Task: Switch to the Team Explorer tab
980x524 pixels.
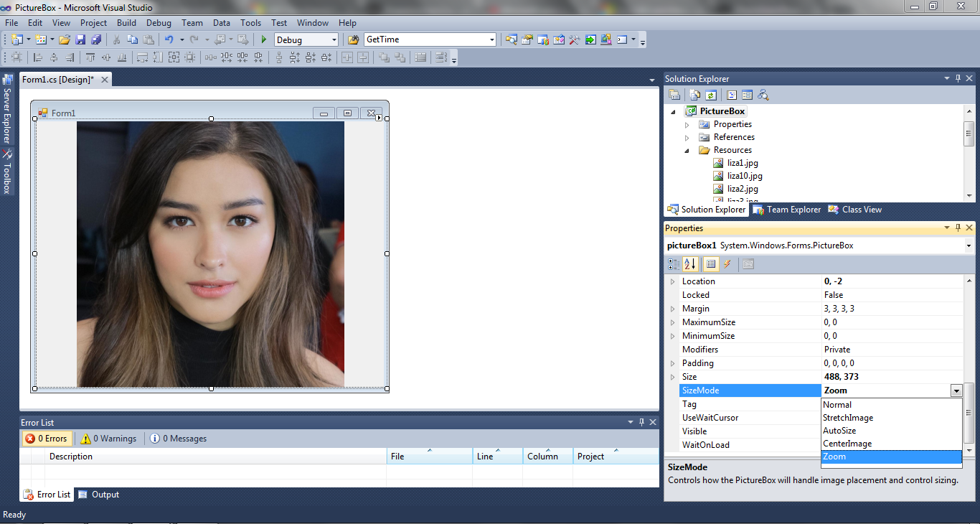Action: tap(786, 209)
